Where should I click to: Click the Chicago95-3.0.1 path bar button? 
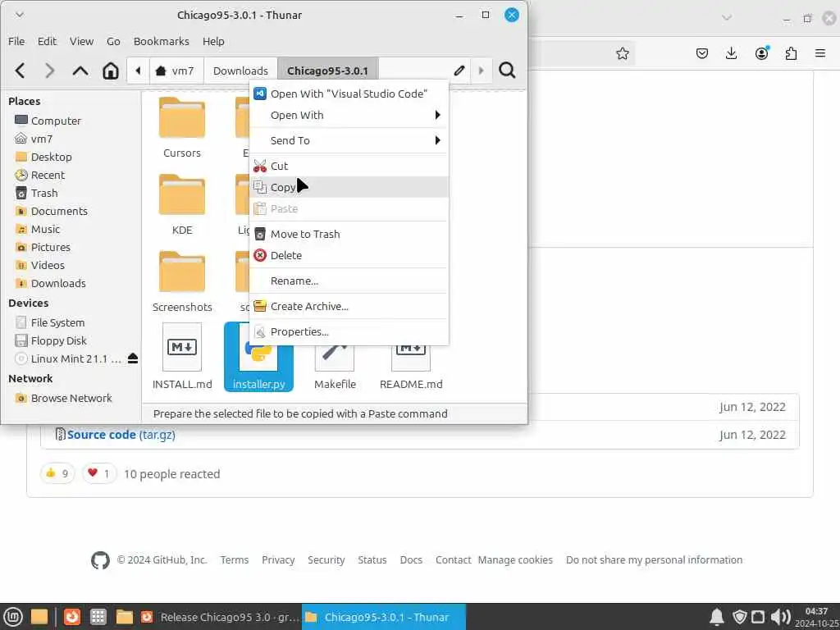pyautogui.click(x=327, y=71)
